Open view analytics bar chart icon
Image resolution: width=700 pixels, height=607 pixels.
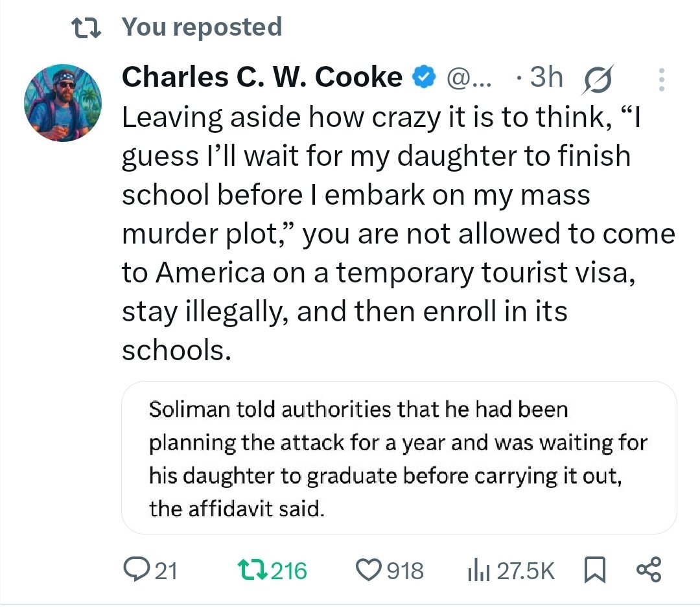477,570
